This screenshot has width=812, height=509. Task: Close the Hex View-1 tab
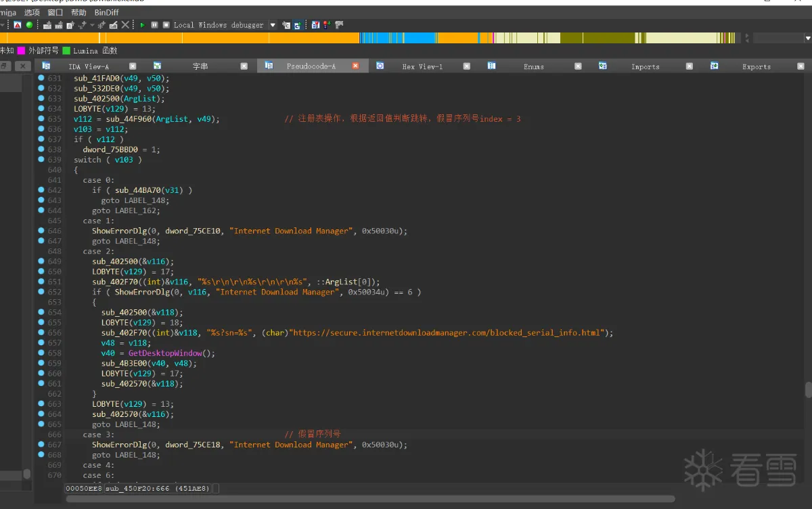[x=466, y=66]
